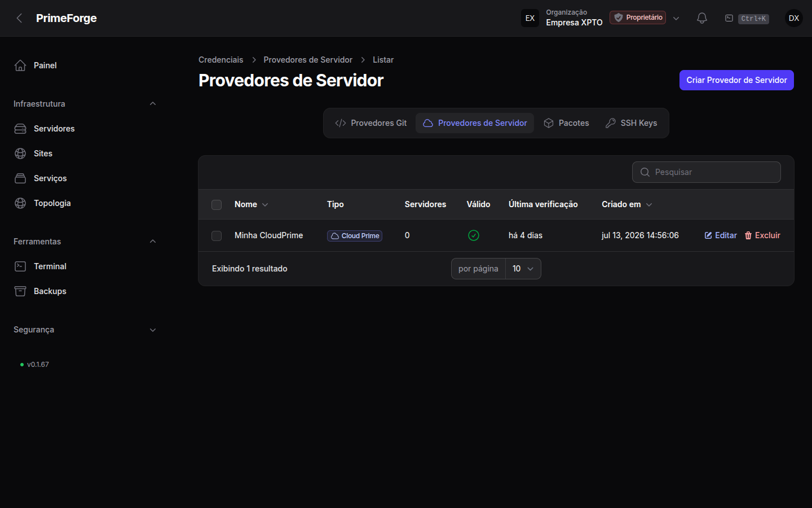The image size is (812, 508).
Task: Switch to the SSH Keys tab
Action: pos(631,123)
